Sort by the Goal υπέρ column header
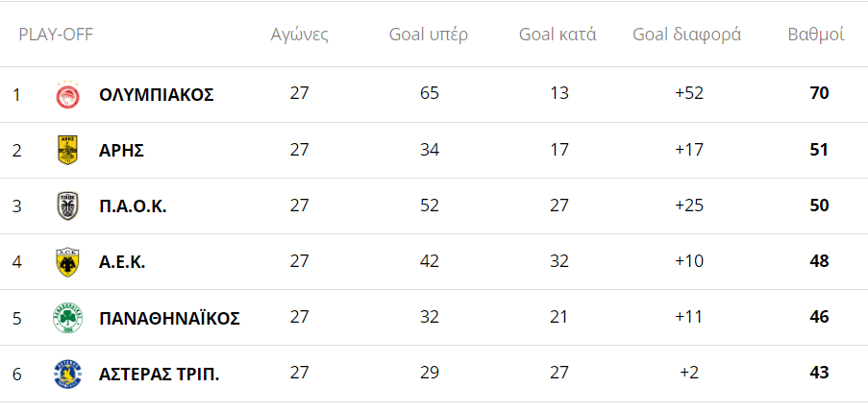 click(429, 35)
